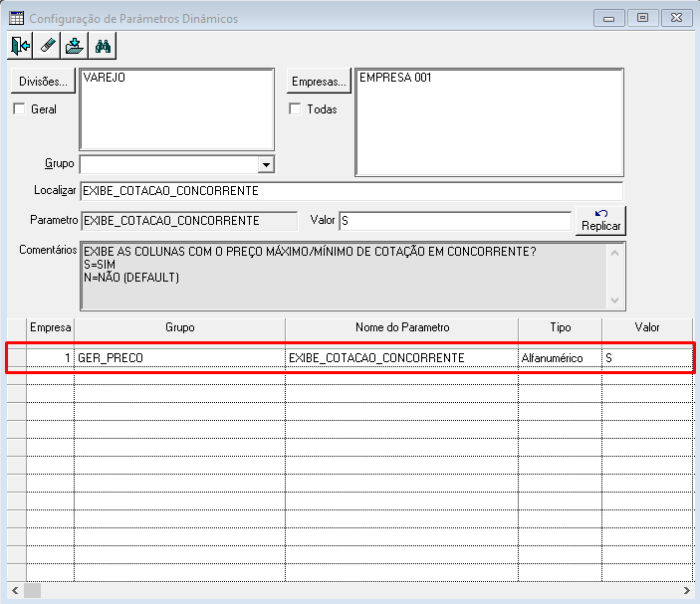Click the row selector of the first grid row
This screenshot has height=604, width=700.
[x=17, y=358]
